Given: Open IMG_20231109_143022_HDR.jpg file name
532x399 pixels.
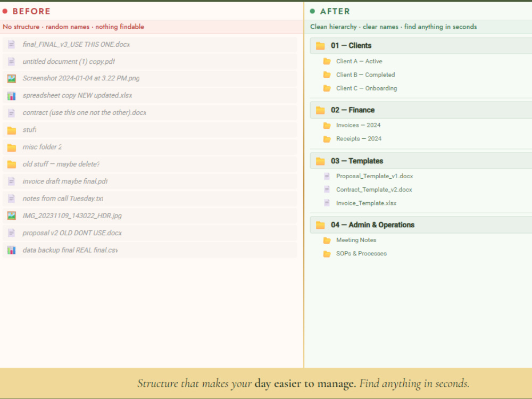Looking at the screenshot, I should [x=72, y=216].
